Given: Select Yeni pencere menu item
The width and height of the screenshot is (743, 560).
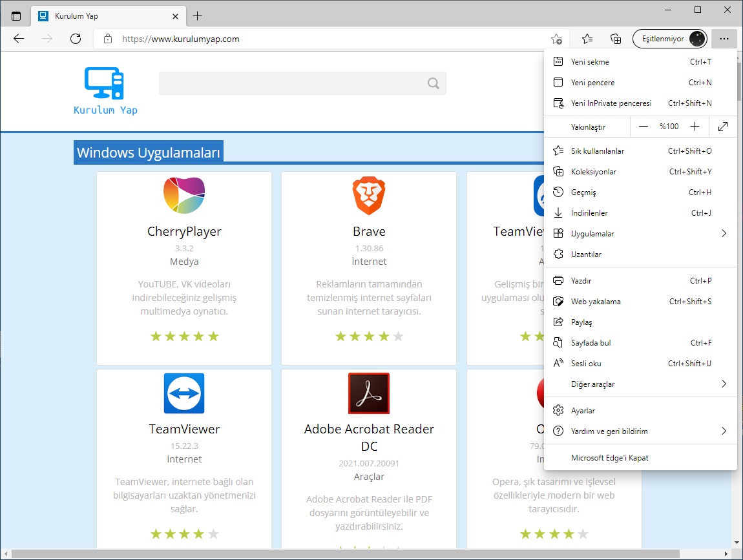Looking at the screenshot, I should pos(640,83).
